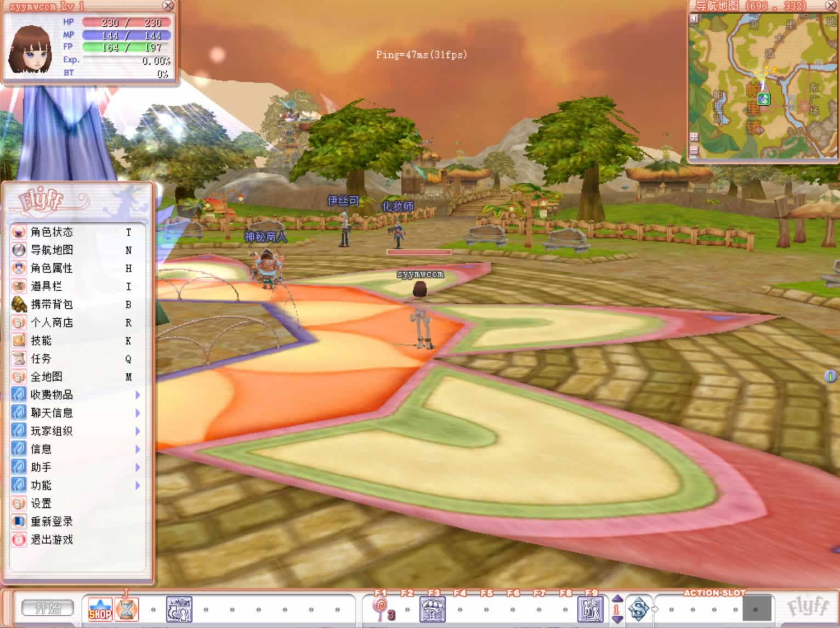Image resolution: width=840 pixels, height=628 pixels.
Task: Click the blue info icon at right edge
Action: click(830, 376)
